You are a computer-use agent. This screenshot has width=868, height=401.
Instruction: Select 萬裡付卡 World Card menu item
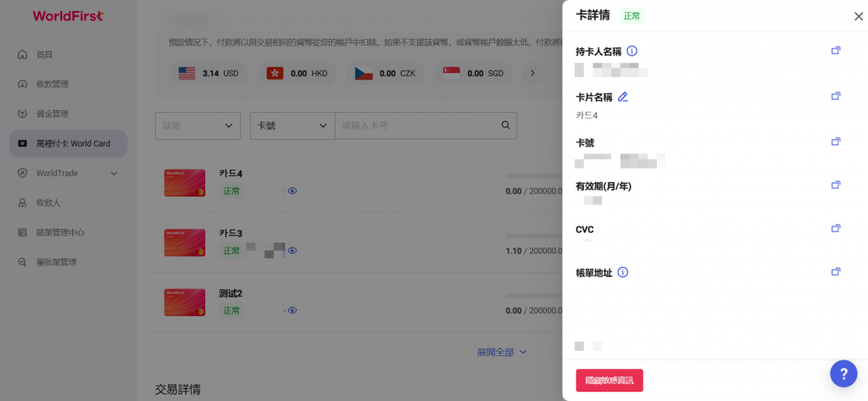coord(69,143)
